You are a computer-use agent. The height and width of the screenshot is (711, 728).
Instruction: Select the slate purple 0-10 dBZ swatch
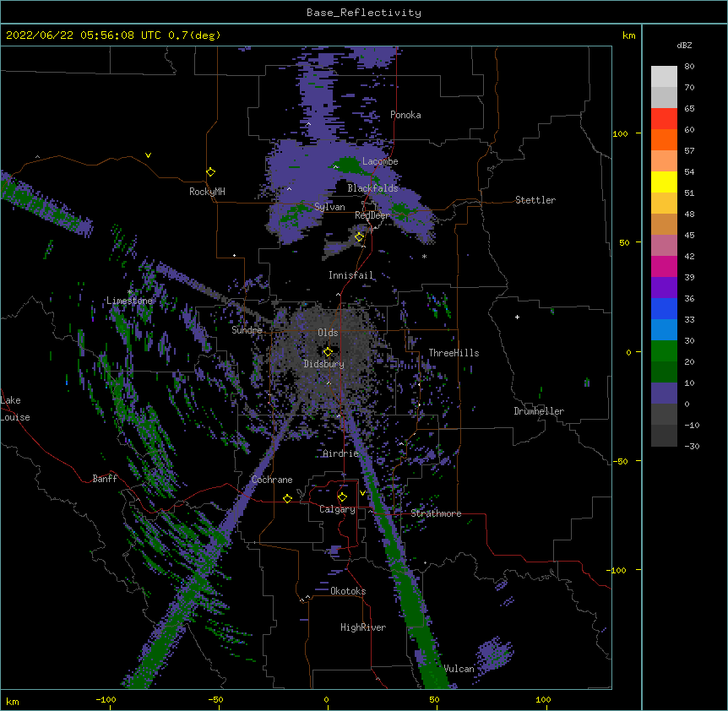click(664, 393)
